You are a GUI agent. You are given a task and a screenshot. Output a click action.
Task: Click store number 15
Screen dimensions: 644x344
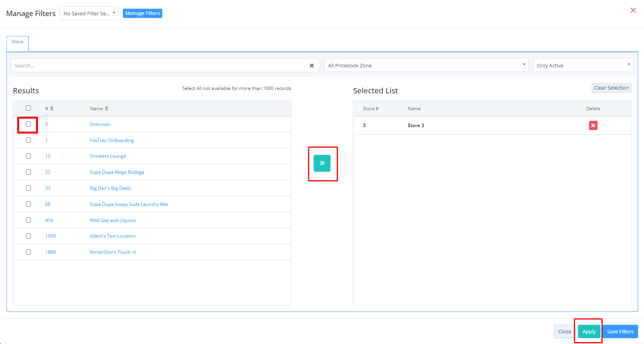pyautogui.click(x=48, y=156)
